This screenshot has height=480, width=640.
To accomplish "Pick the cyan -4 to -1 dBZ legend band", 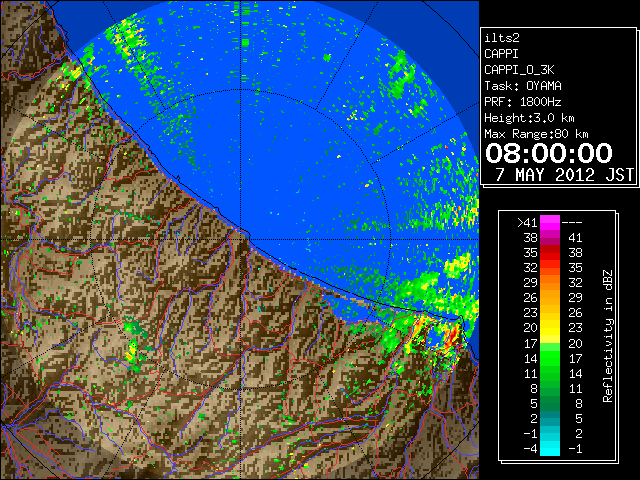I will click(x=550, y=449).
